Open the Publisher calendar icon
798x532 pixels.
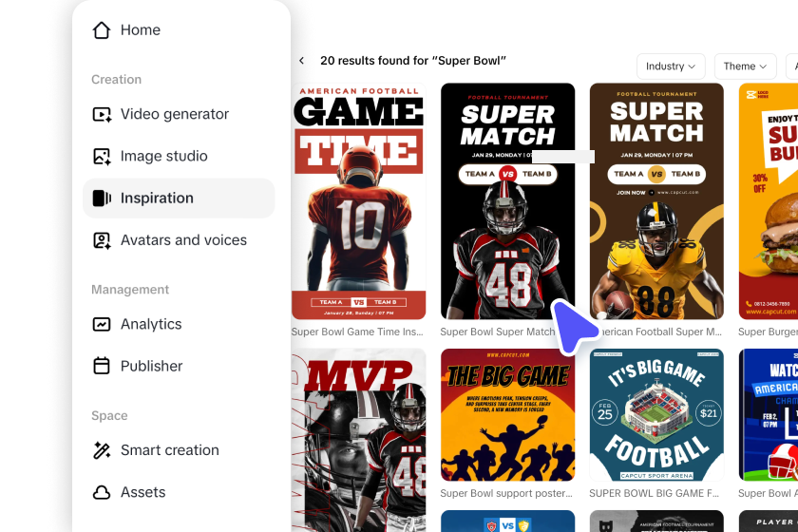pyautogui.click(x=102, y=366)
